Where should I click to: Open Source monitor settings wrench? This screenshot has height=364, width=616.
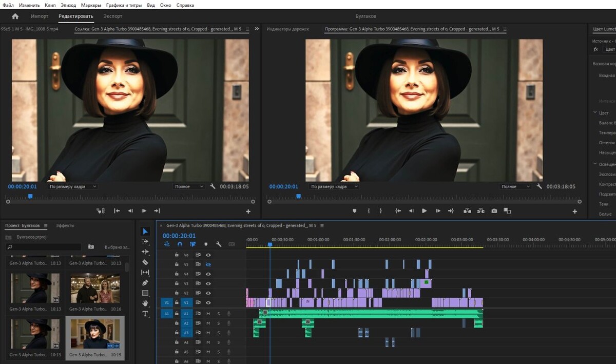pos(213,186)
